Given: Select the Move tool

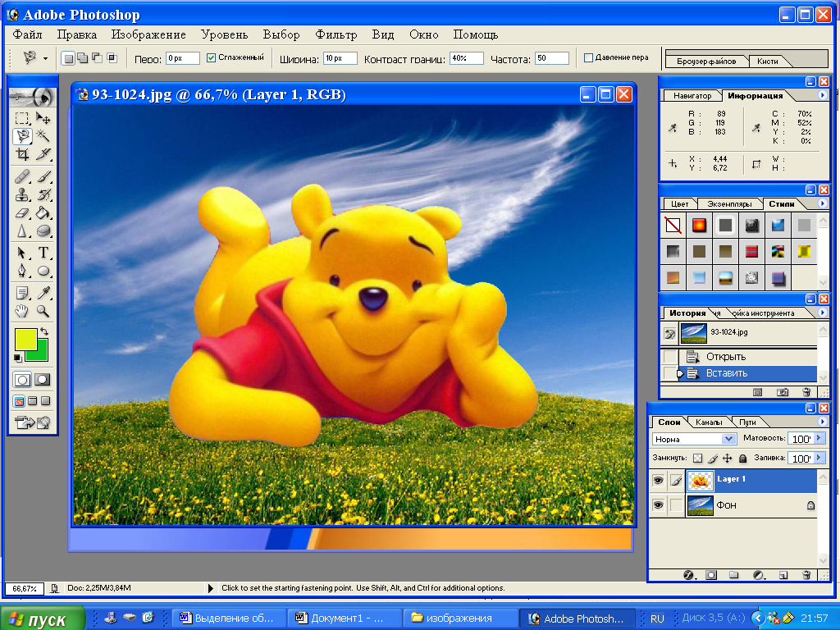Looking at the screenshot, I should pyautogui.click(x=43, y=118).
